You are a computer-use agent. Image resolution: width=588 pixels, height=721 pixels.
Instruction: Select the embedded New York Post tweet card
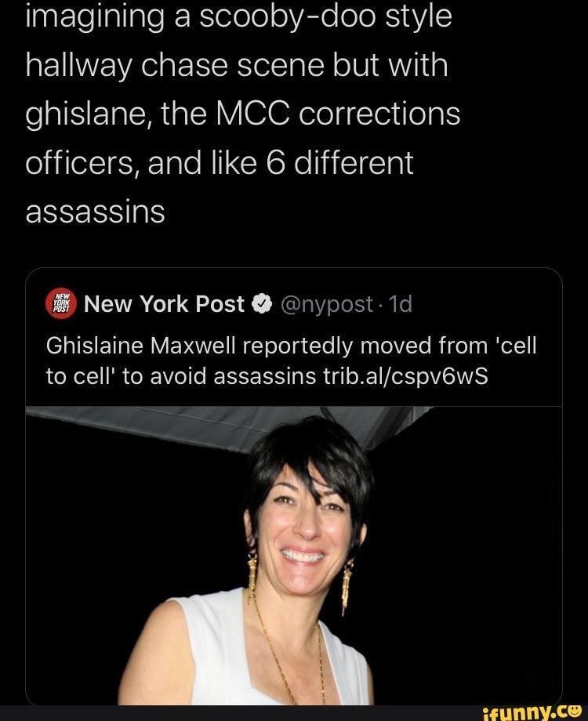click(x=294, y=486)
